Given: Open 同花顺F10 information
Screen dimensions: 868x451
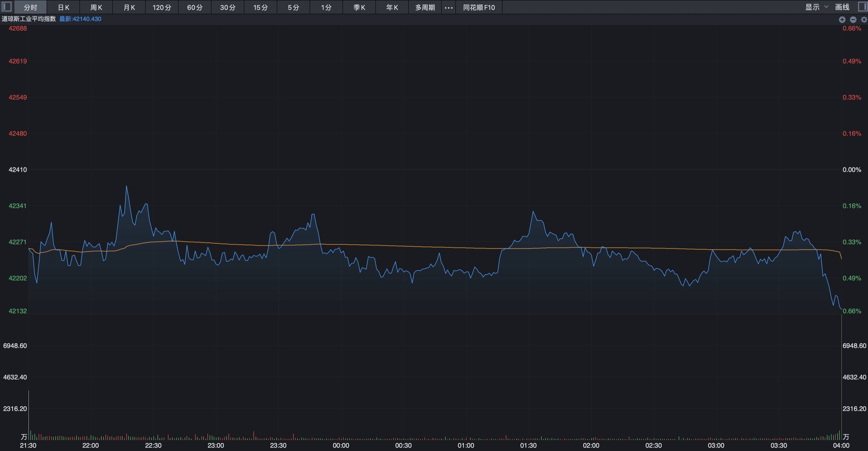Looking at the screenshot, I should pyautogui.click(x=479, y=7).
